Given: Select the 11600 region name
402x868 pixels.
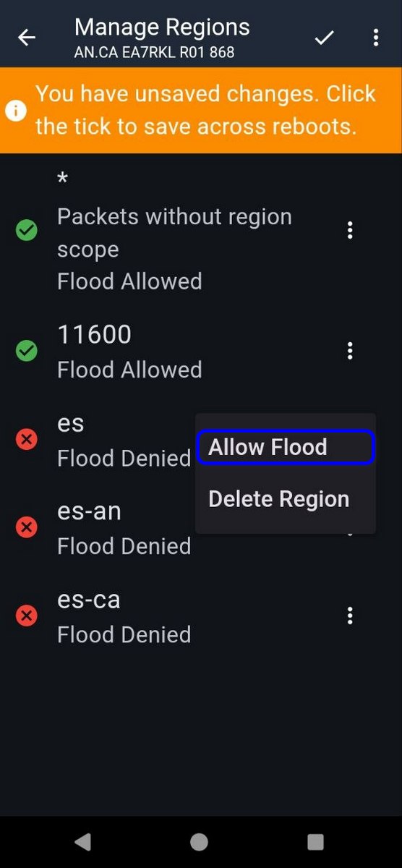Looking at the screenshot, I should [x=94, y=334].
